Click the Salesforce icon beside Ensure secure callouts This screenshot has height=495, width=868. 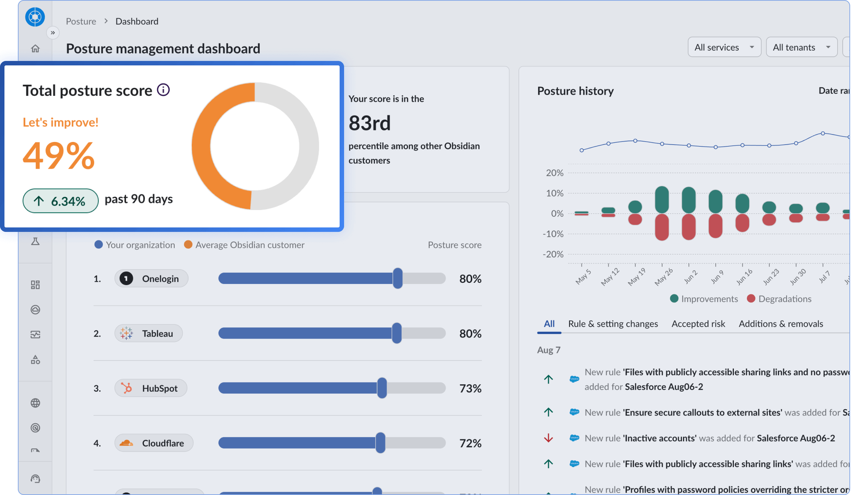(574, 412)
